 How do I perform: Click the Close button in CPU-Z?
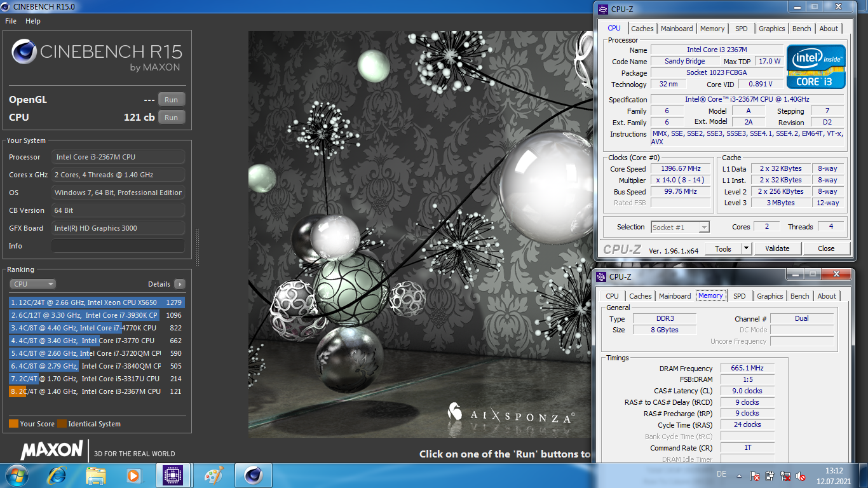(826, 248)
